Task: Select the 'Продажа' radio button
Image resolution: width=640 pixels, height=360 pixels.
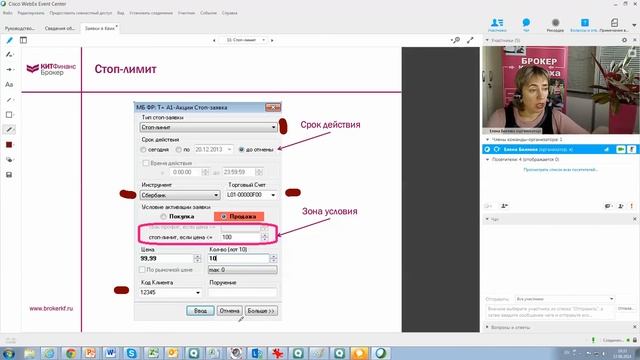Action: (x=224, y=216)
